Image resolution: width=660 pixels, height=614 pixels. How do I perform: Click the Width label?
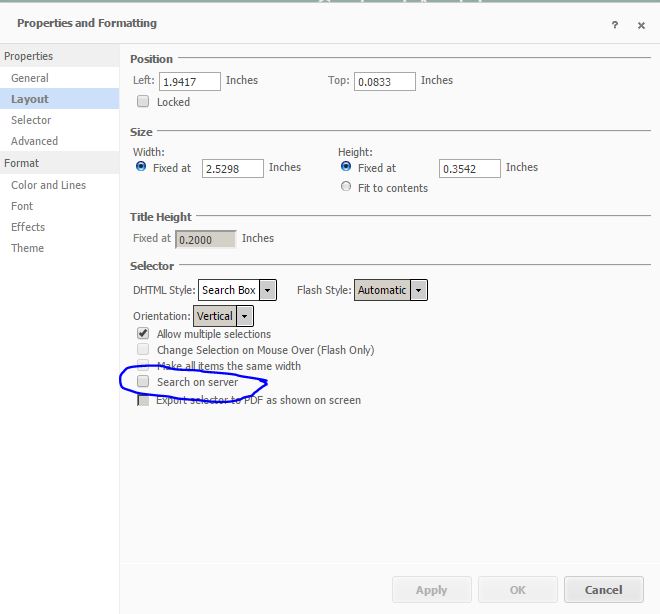tap(149, 152)
